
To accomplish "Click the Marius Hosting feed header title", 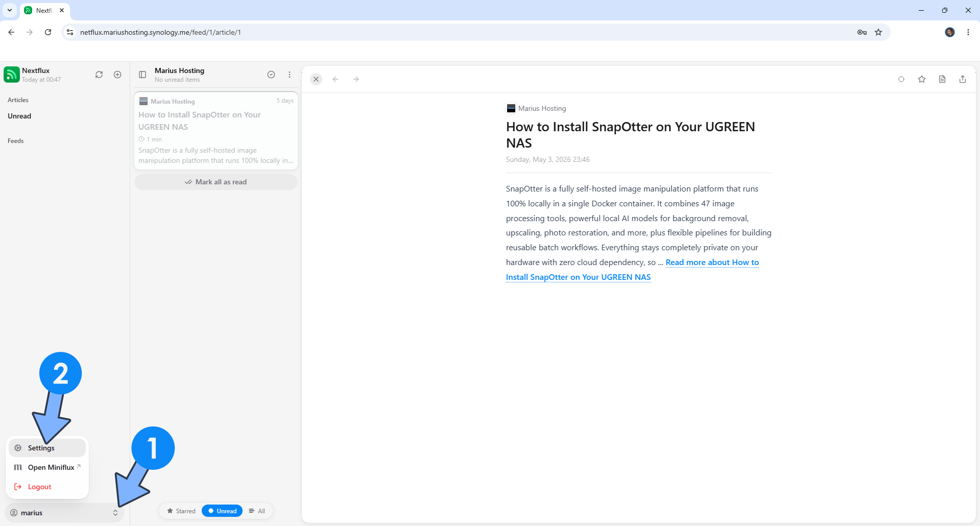I will 179,70.
